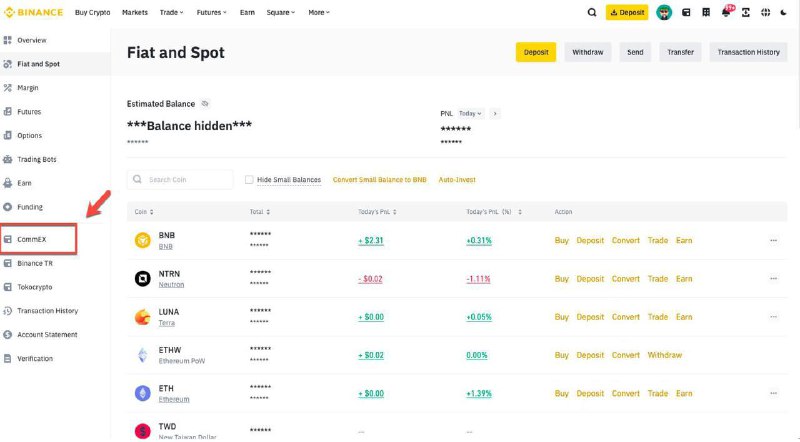Click the Send button
The image size is (800, 442).
click(x=635, y=52)
